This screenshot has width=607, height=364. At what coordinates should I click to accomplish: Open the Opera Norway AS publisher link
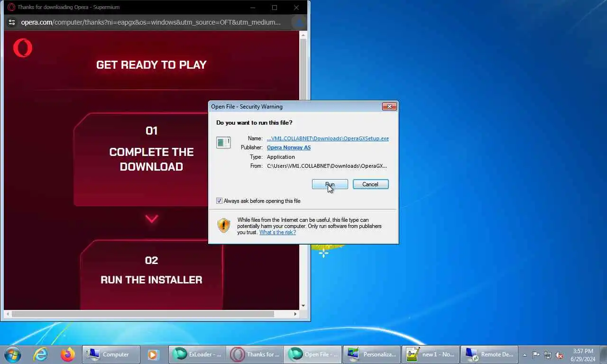tap(289, 147)
